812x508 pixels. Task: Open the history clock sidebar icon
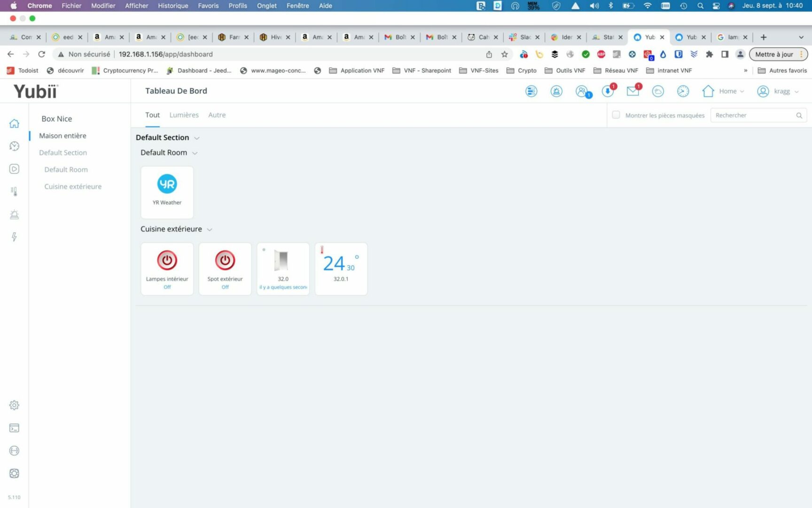point(14,146)
